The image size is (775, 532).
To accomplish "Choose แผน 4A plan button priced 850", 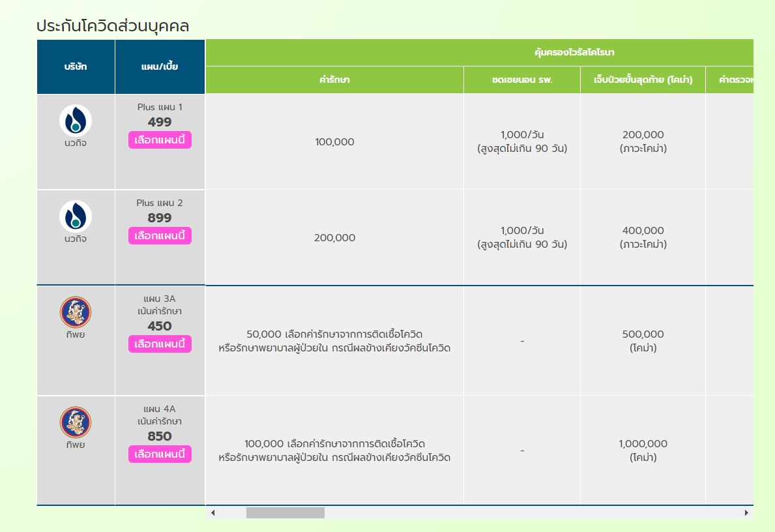I will 160,454.
